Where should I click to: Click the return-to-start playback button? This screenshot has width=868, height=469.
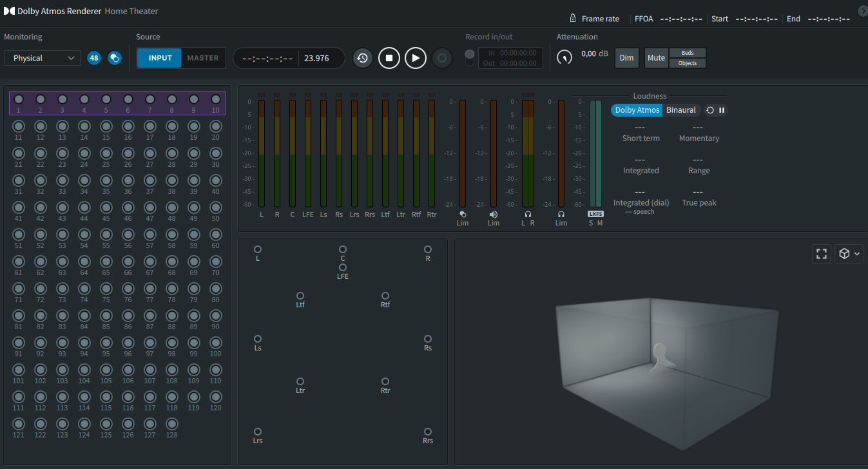coord(363,58)
